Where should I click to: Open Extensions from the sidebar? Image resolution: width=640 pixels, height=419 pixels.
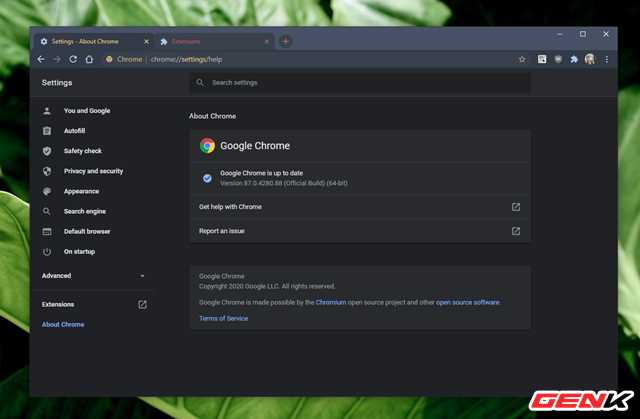point(58,304)
